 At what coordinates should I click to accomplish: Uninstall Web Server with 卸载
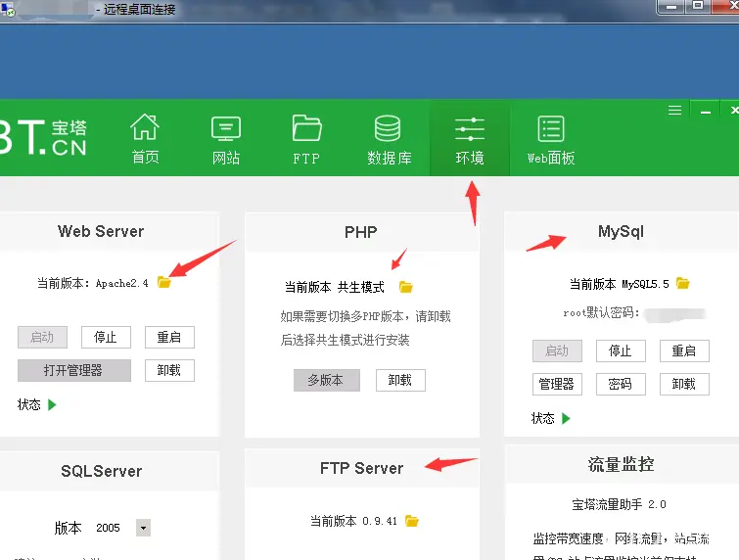[169, 370]
